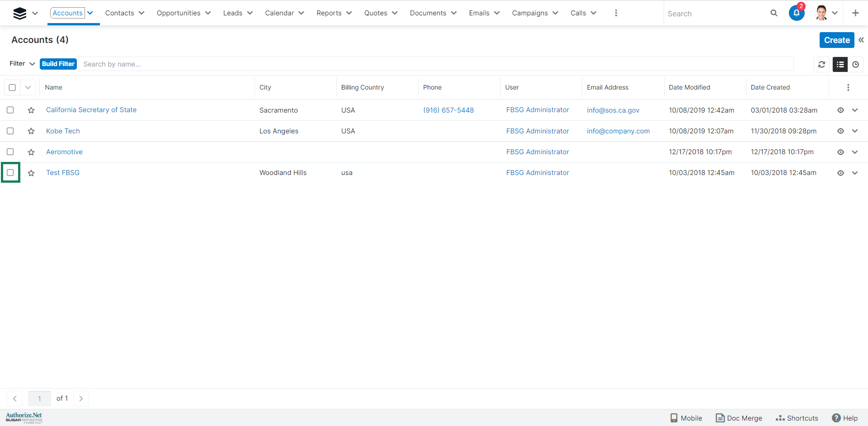Click the search magnifier icon
The width and height of the screenshot is (868, 426).
tap(774, 13)
